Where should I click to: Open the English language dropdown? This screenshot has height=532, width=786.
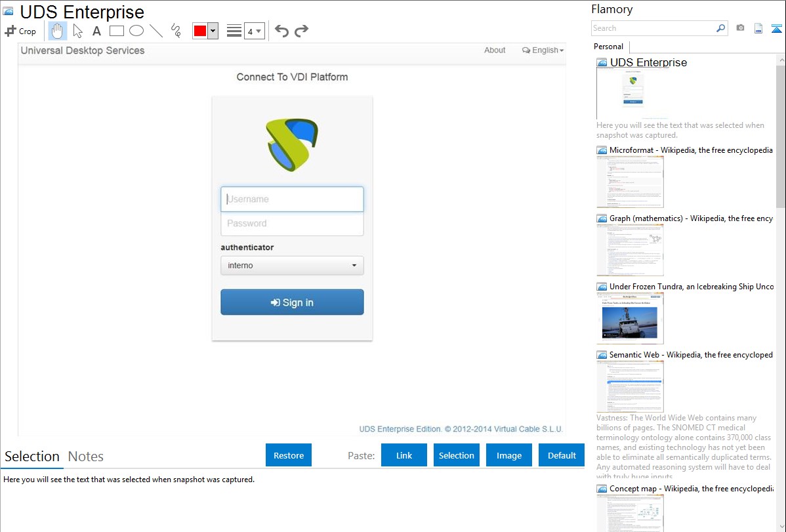point(543,50)
